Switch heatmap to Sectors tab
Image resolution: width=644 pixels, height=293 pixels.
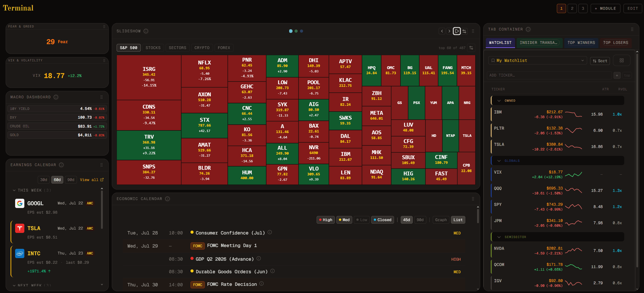coord(177,48)
